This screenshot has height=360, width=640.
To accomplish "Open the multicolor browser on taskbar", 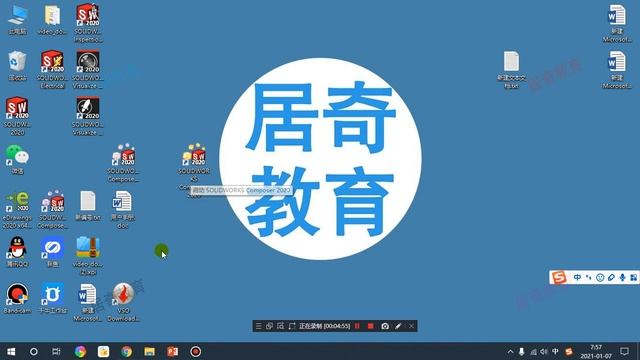I will (80, 351).
